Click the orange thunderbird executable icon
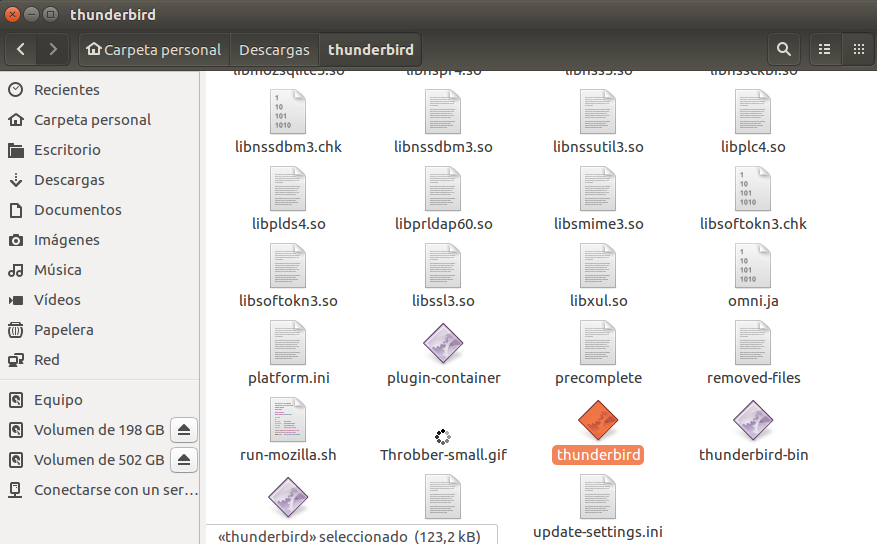The image size is (877, 544). point(598,420)
